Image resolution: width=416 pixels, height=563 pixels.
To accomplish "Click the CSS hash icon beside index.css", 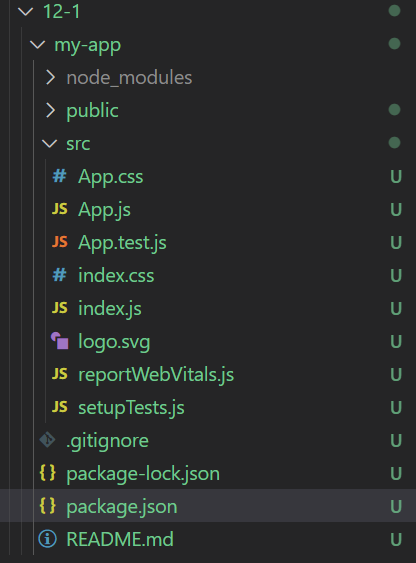I will click(x=59, y=275).
